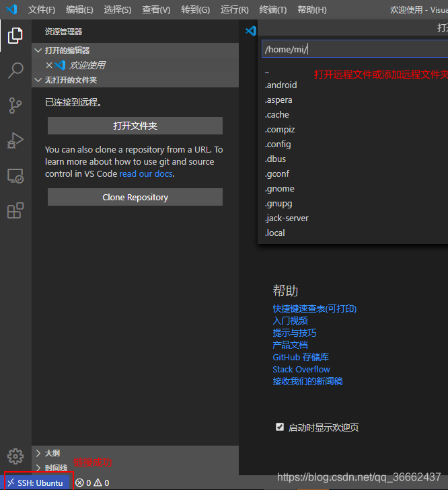Screen dimensions: 448x490
Task: Open the Remote Explorer icon
Action: tap(15, 175)
